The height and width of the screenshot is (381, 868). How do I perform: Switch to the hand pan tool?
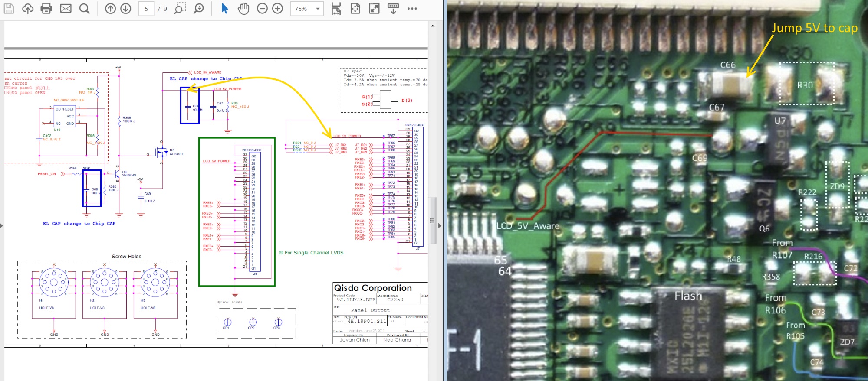pos(243,9)
